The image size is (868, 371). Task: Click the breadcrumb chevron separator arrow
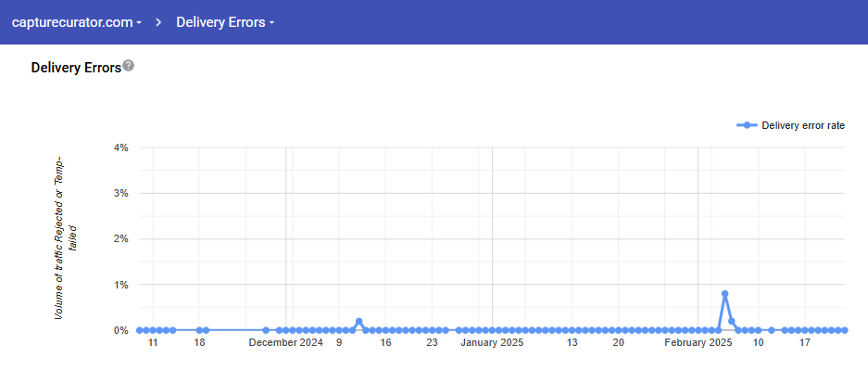point(158,22)
